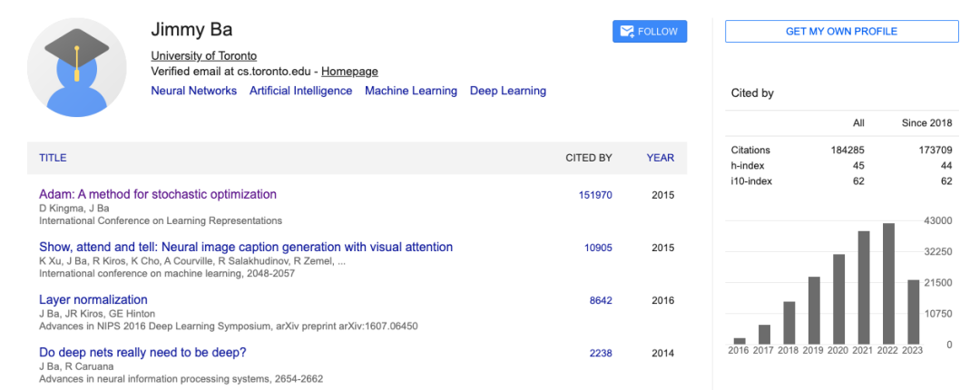Sort publications by Title column header
This screenshot has width=980, height=390.
tap(53, 158)
